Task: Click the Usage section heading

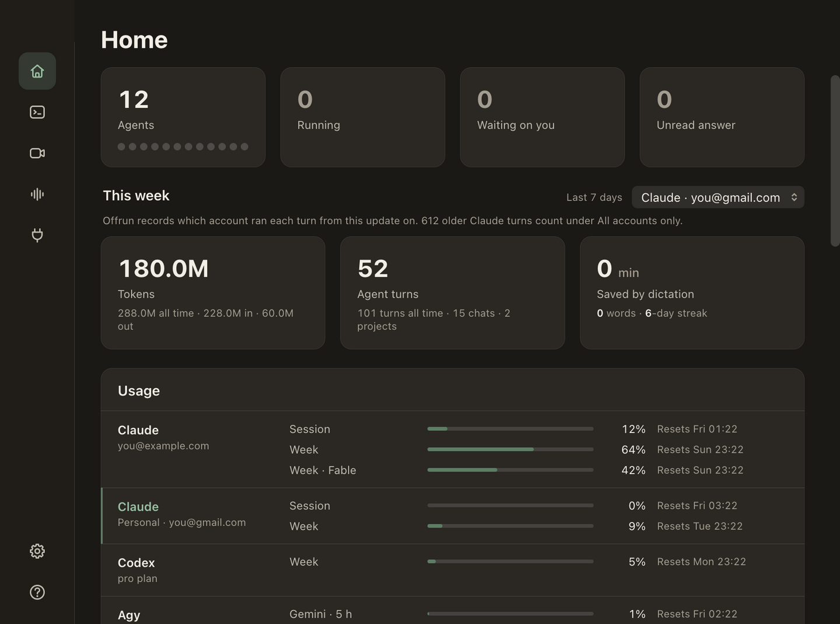Action: [x=139, y=391]
